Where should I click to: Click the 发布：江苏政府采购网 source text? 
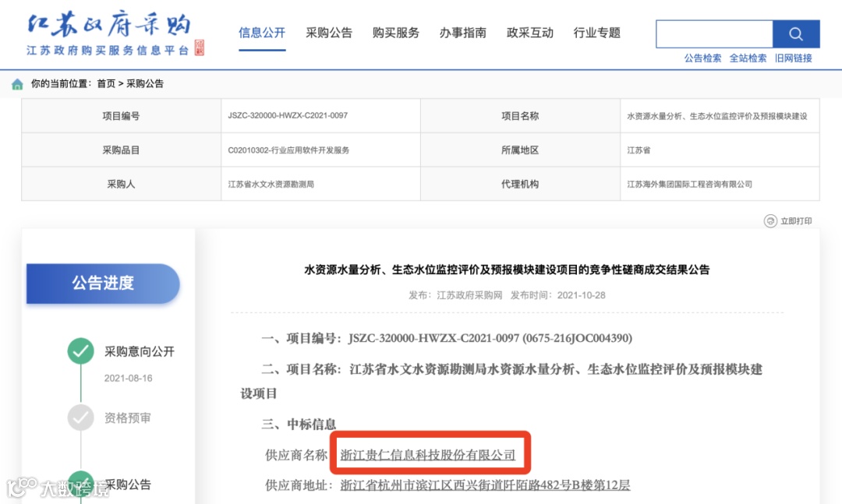tap(455, 295)
